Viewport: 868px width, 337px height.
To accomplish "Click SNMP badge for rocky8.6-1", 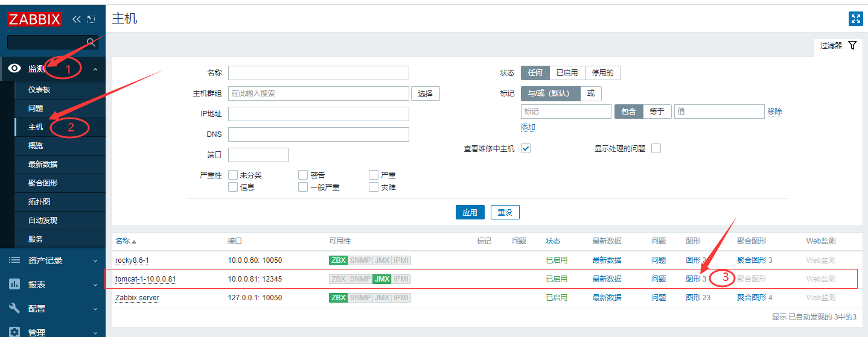I will pyautogui.click(x=360, y=260).
